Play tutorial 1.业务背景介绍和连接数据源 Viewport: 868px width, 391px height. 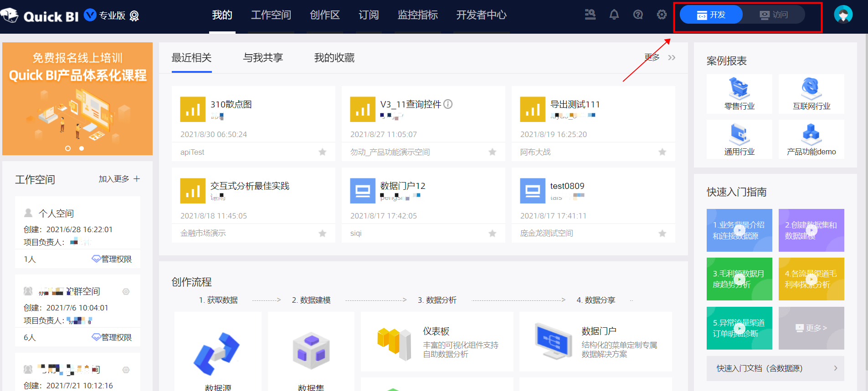pyautogui.click(x=739, y=230)
